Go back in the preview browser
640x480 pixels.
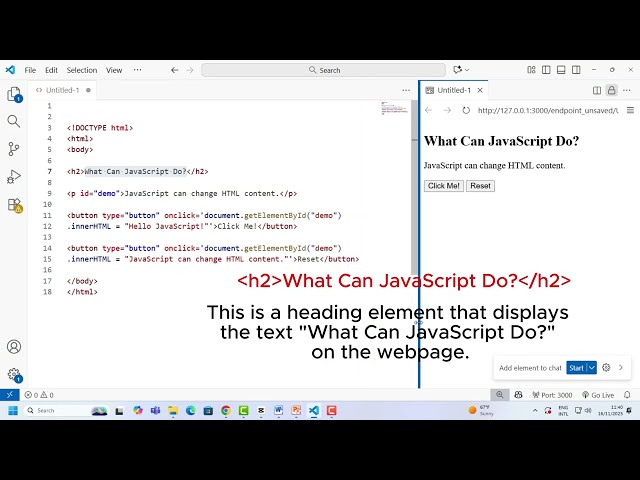pyautogui.click(x=428, y=110)
